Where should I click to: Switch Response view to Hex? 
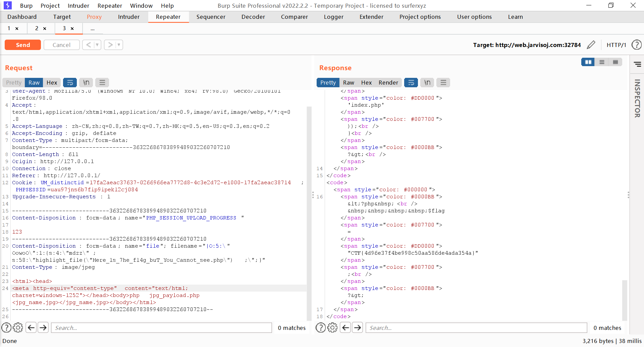point(366,83)
